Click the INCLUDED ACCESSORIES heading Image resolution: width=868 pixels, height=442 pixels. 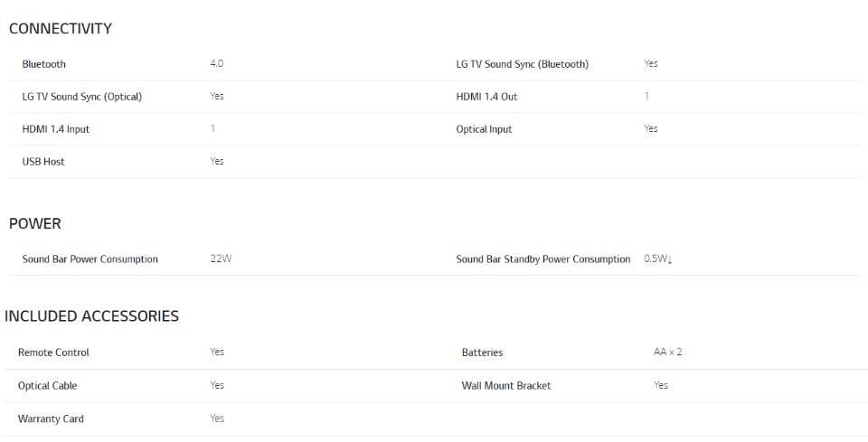[x=92, y=315]
